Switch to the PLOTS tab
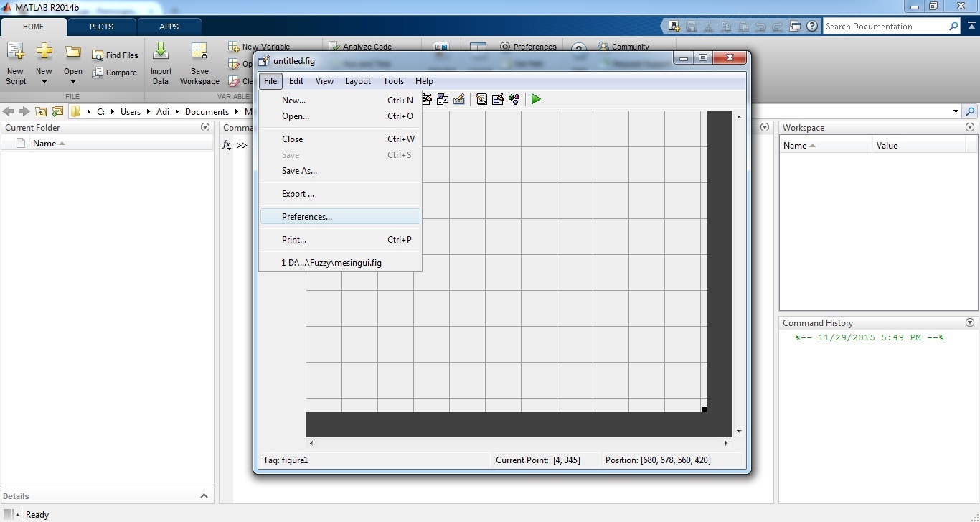Image resolution: width=980 pixels, height=522 pixels. tap(101, 27)
